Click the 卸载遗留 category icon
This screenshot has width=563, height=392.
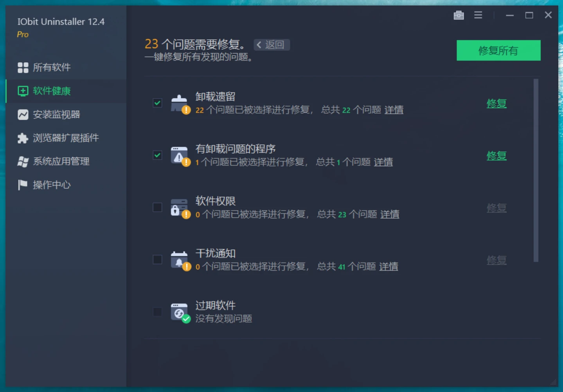point(180,104)
